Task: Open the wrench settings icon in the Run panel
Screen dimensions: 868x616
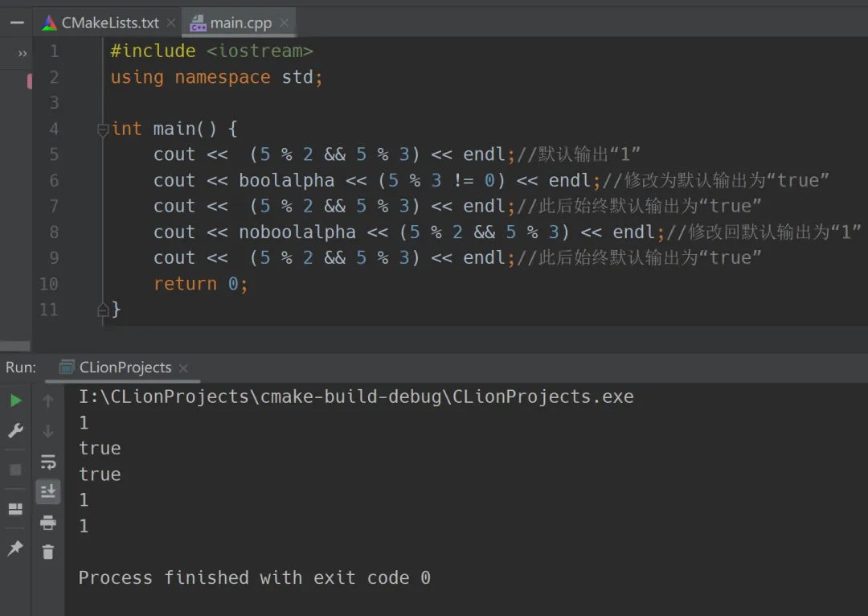Action: pyautogui.click(x=15, y=430)
